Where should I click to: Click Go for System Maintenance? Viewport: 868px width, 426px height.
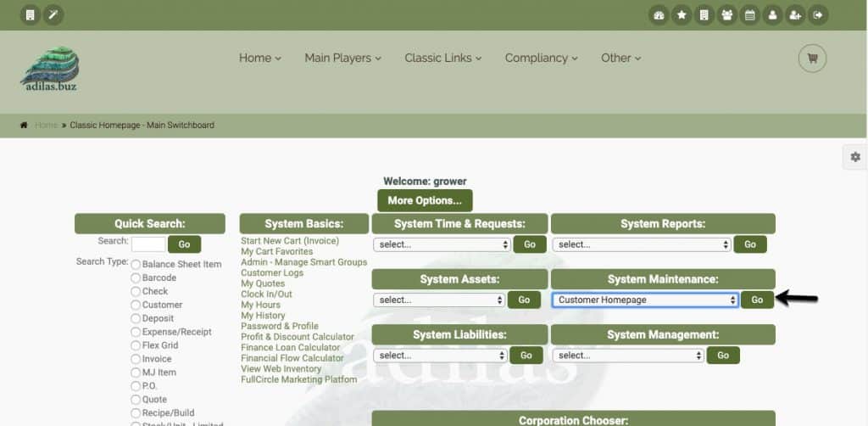757,300
